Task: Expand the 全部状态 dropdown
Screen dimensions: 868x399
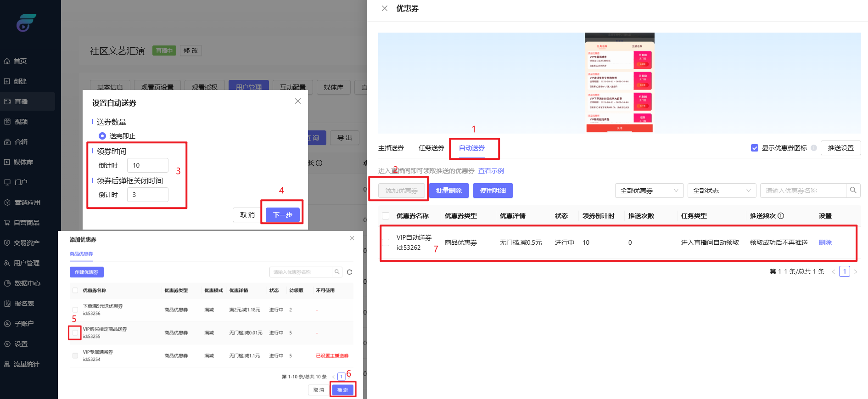Action: pyautogui.click(x=722, y=191)
